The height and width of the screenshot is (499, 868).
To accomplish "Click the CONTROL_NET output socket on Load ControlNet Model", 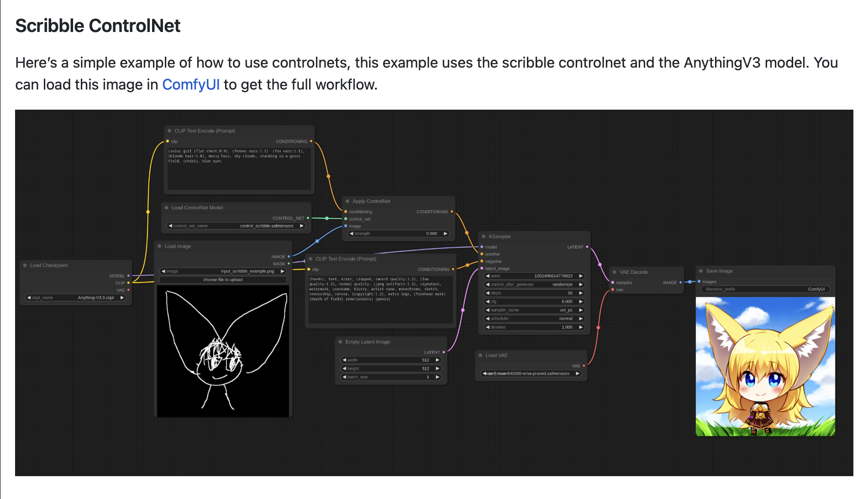I will [309, 218].
